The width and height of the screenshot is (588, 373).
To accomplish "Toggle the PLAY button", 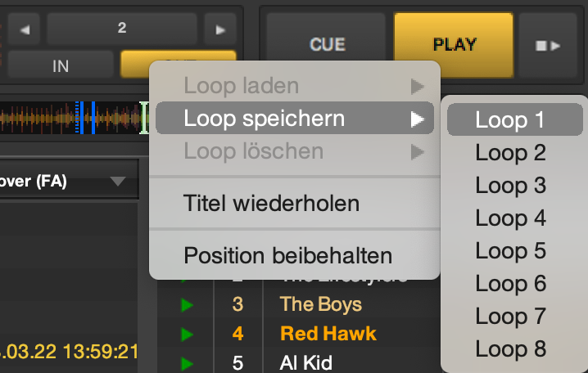I will pos(454,44).
